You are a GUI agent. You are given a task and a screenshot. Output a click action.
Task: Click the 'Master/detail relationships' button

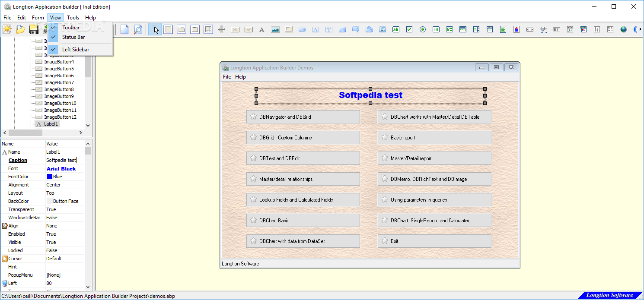(303, 179)
